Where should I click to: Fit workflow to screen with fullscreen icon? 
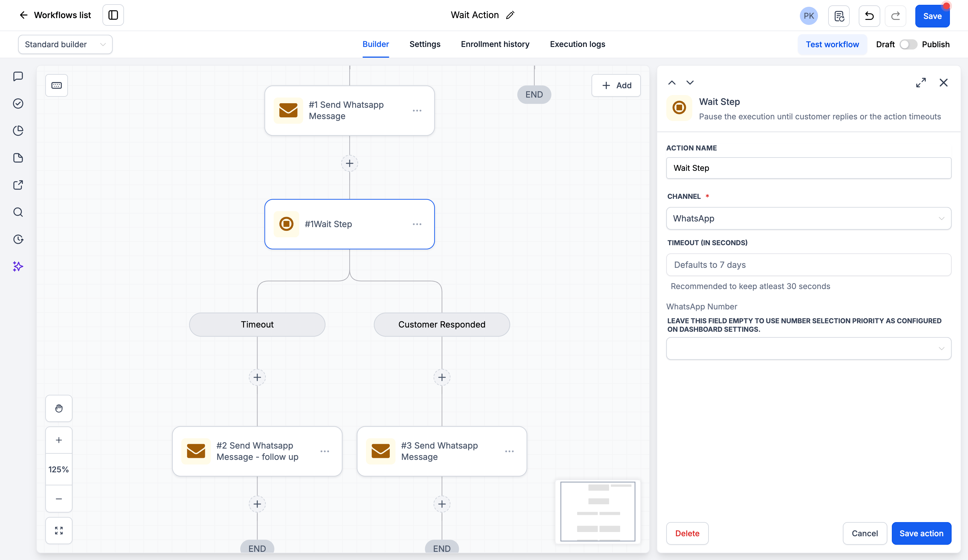click(59, 531)
